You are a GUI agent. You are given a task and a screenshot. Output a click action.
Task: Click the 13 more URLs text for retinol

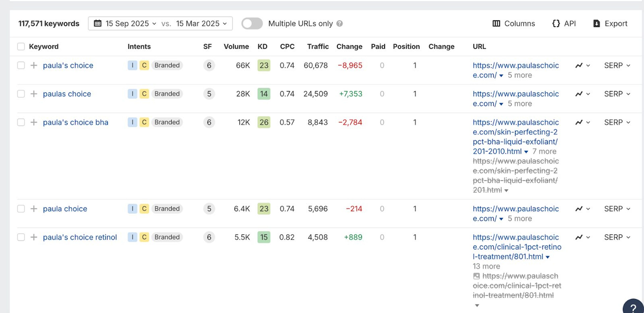486,267
